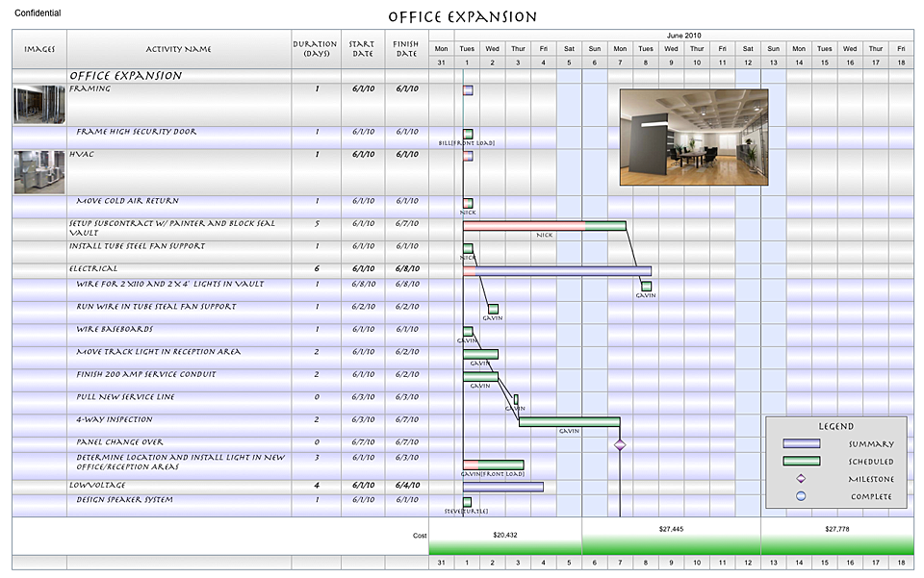Viewport: 924px width, 578px height.
Task: Select the Electrical summary bar in chart
Action: click(556, 271)
